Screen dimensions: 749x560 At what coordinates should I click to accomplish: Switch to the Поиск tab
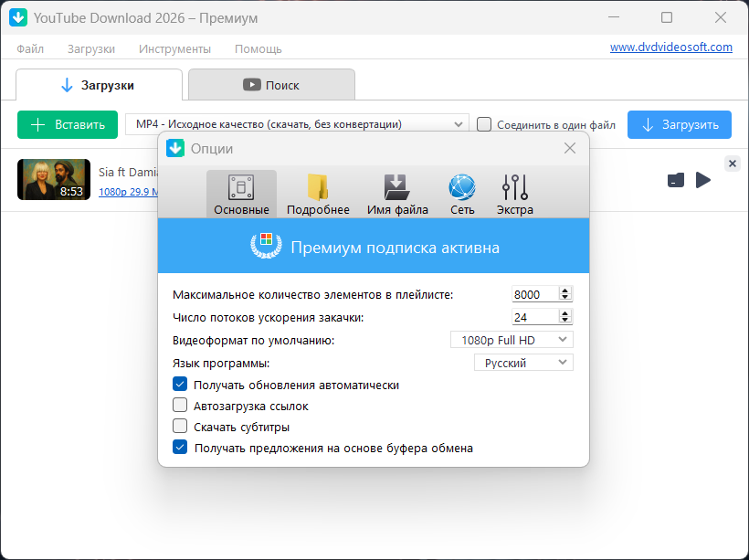(x=271, y=85)
